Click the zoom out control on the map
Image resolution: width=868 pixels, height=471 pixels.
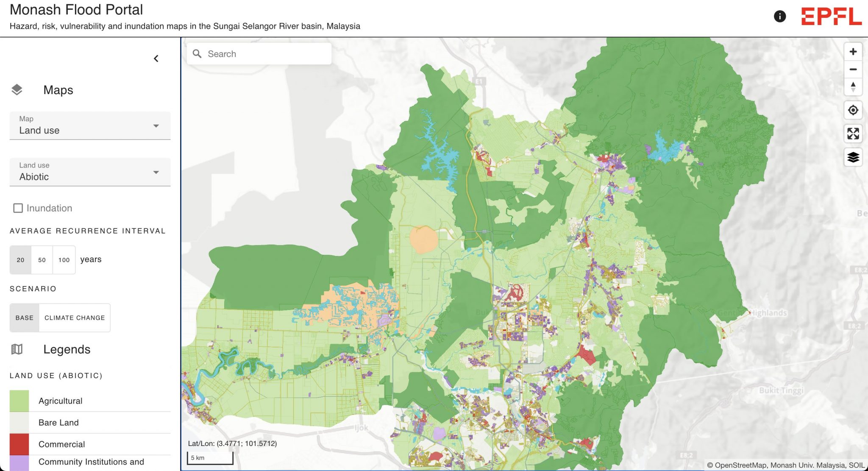pyautogui.click(x=853, y=69)
